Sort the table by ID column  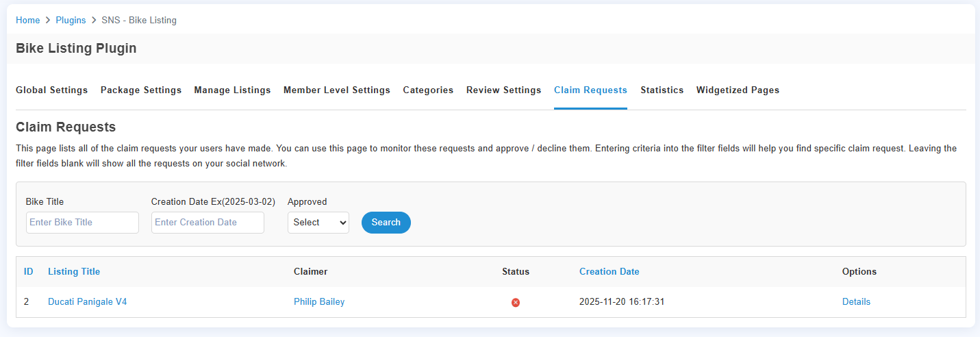pyautogui.click(x=29, y=271)
